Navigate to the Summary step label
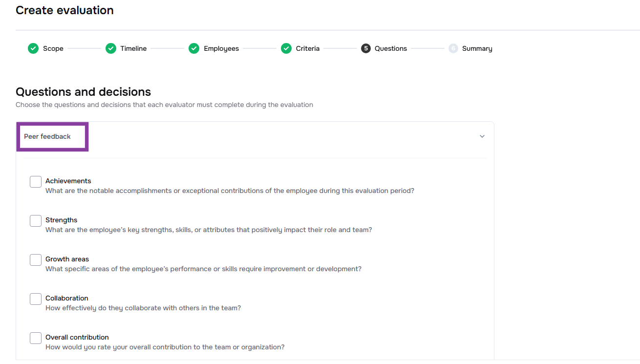The image size is (640, 364). point(477,48)
